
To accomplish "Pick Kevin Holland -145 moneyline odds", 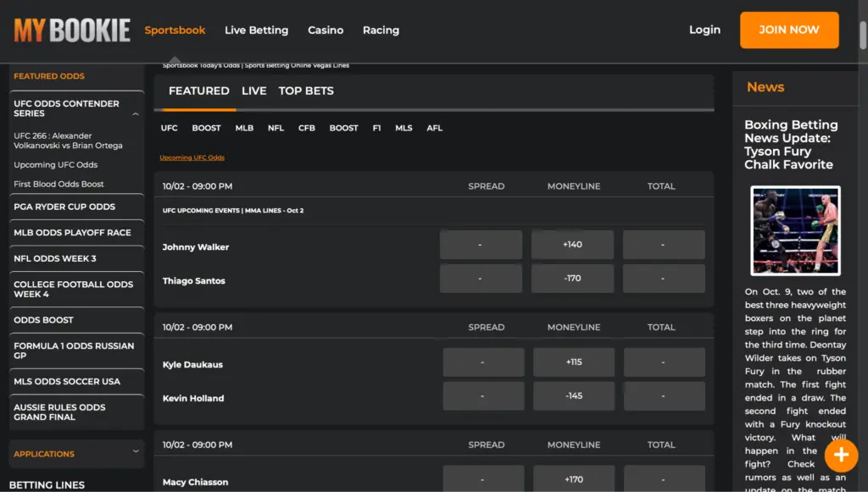I will click(x=574, y=396).
